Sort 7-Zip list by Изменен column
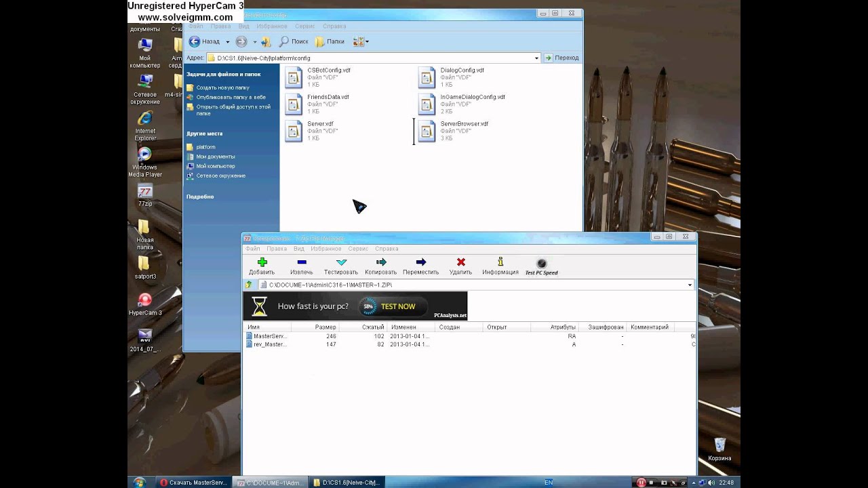Viewport: 868px width, 488px height. click(412, 327)
